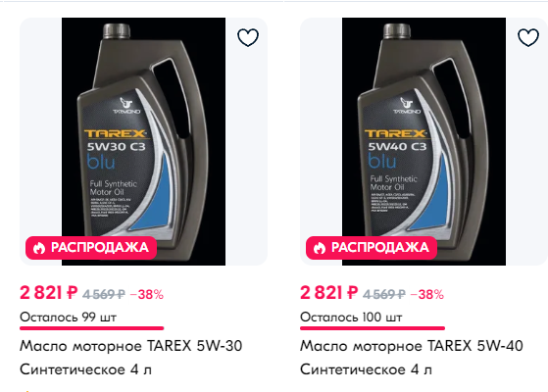Open TAREX 5W30 C3 blu product image
The width and height of the screenshot is (548, 392).
[x=144, y=141]
